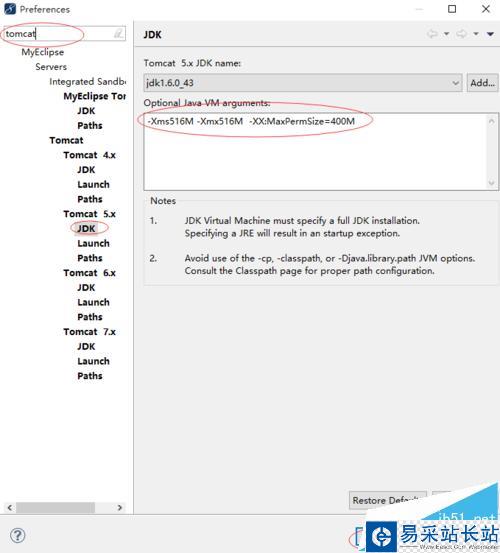This screenshot has width=500, height=553.
Task: Click the Preferences window app icon
Action: click(x=10, y=9)
